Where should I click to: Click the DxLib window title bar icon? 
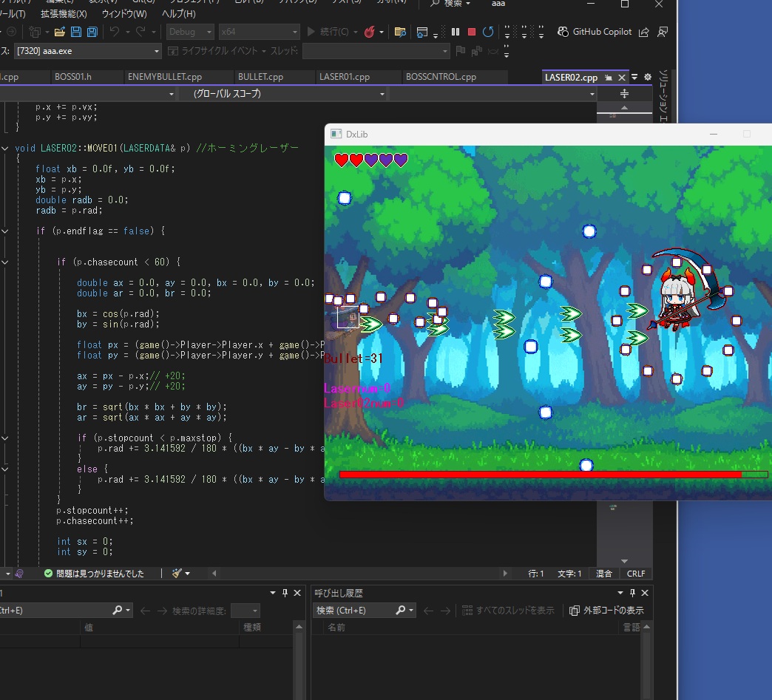336,134
